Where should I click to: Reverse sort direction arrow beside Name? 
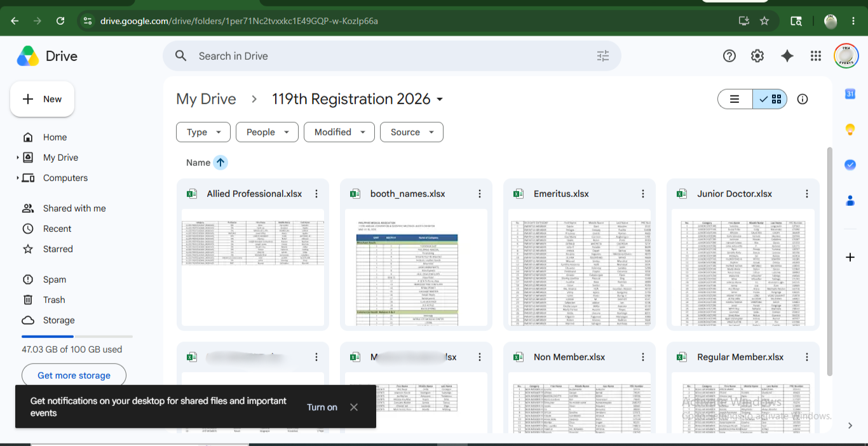[x=220, y=163]
